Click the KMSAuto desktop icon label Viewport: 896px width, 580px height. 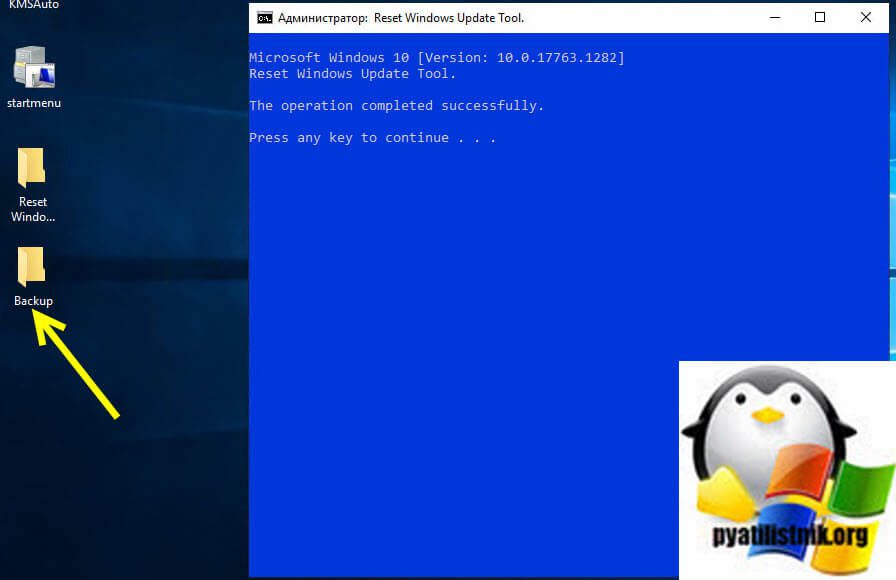34,5
